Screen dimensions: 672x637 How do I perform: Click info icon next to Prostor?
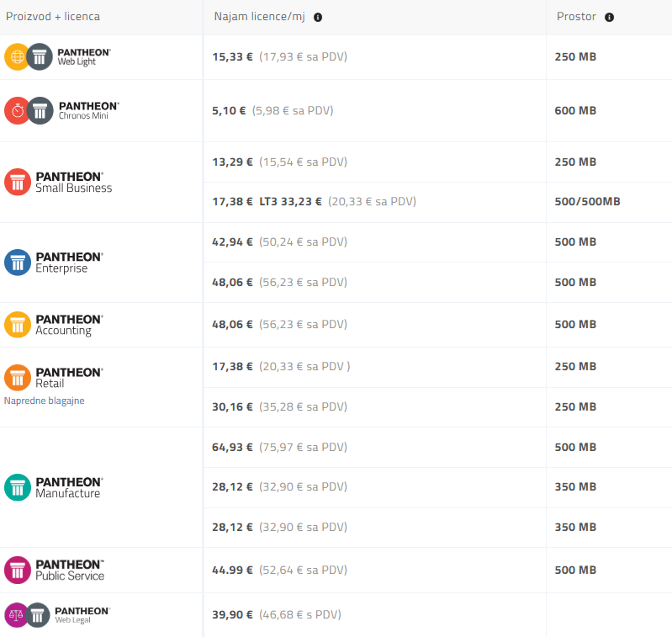(x=609, y=17)
